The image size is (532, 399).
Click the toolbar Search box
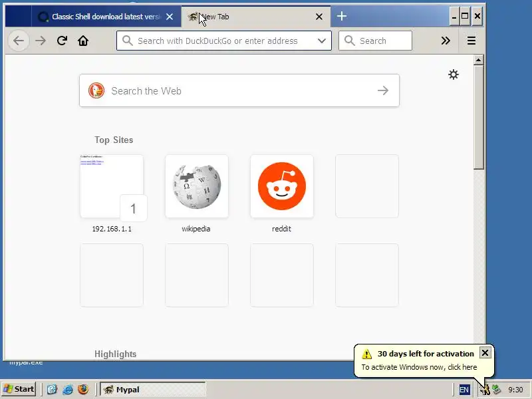coord(375,41)
